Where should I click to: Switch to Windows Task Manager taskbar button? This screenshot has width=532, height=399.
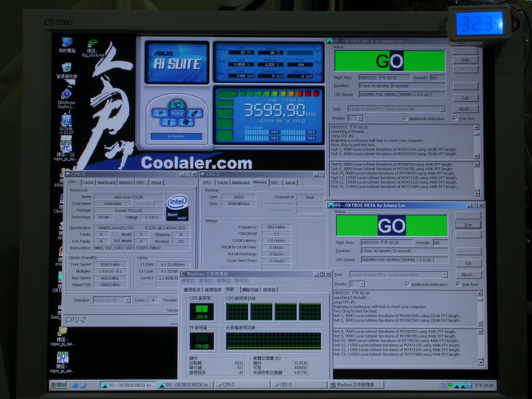point(356,385)
